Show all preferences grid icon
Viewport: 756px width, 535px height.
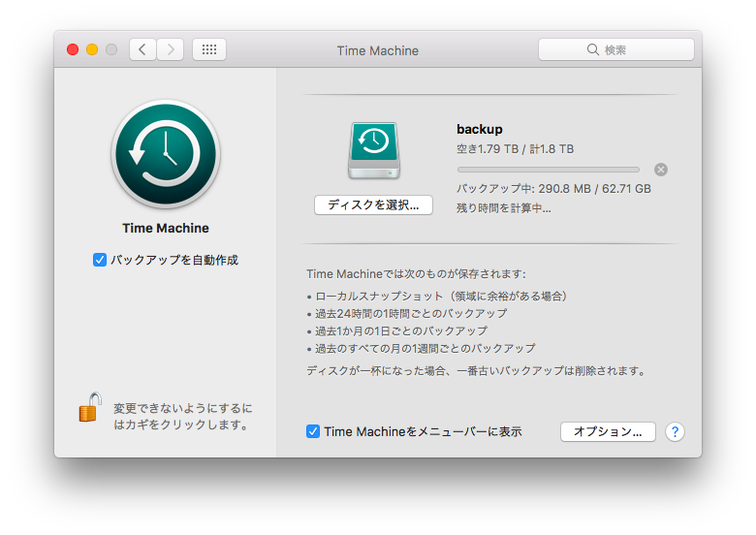pyautogui.click(x=209, y=49)
